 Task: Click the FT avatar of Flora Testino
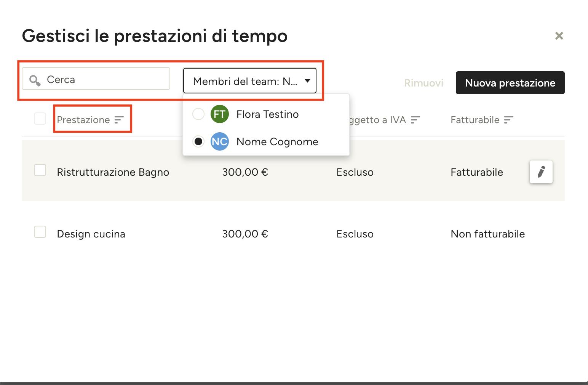pyautogui.click(x=220, y=114)
